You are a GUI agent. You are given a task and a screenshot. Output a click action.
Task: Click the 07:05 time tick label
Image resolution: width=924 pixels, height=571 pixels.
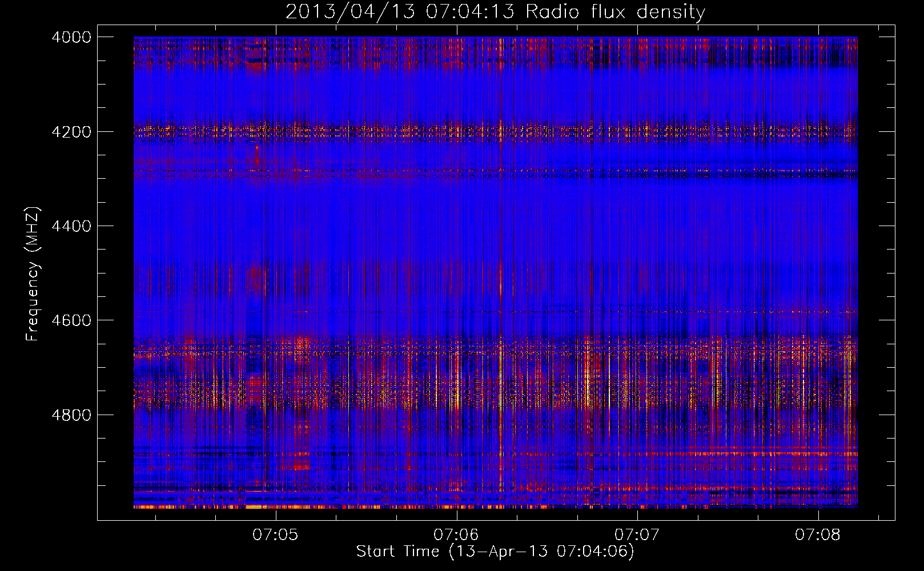point(275,534)
